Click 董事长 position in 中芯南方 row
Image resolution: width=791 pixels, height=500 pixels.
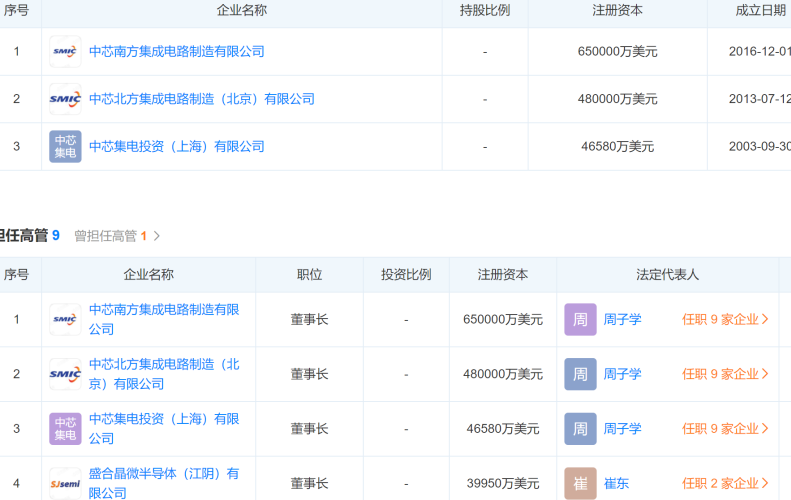click(309, 319)
